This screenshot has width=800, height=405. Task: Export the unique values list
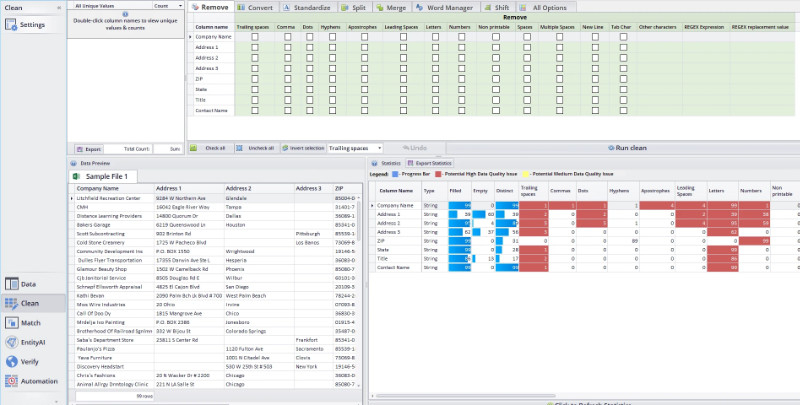click(x=89, y=149)
